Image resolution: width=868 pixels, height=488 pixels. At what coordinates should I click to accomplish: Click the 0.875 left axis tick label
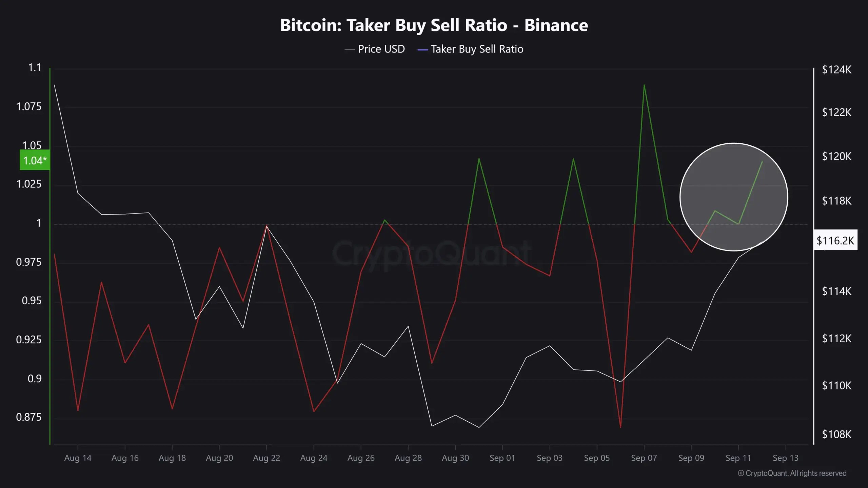29,417
